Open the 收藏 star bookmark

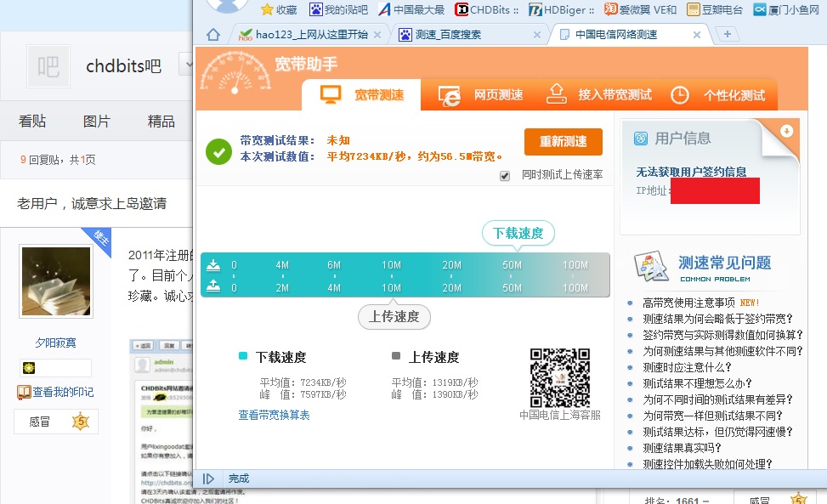[279, 9]
